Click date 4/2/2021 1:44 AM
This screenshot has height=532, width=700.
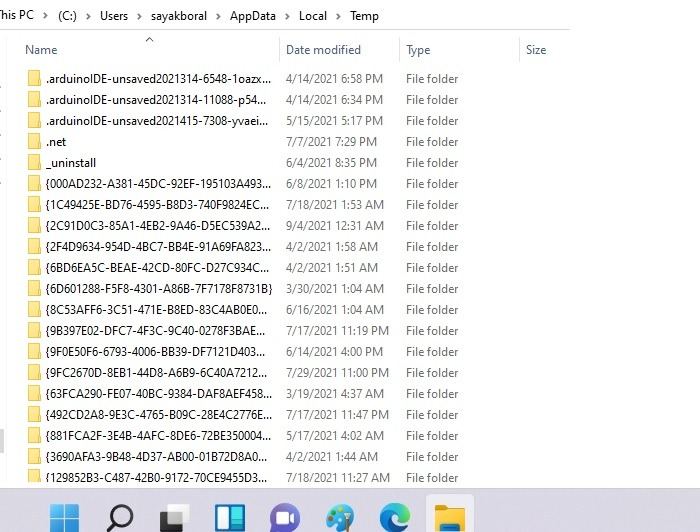(x=332, y=456)
